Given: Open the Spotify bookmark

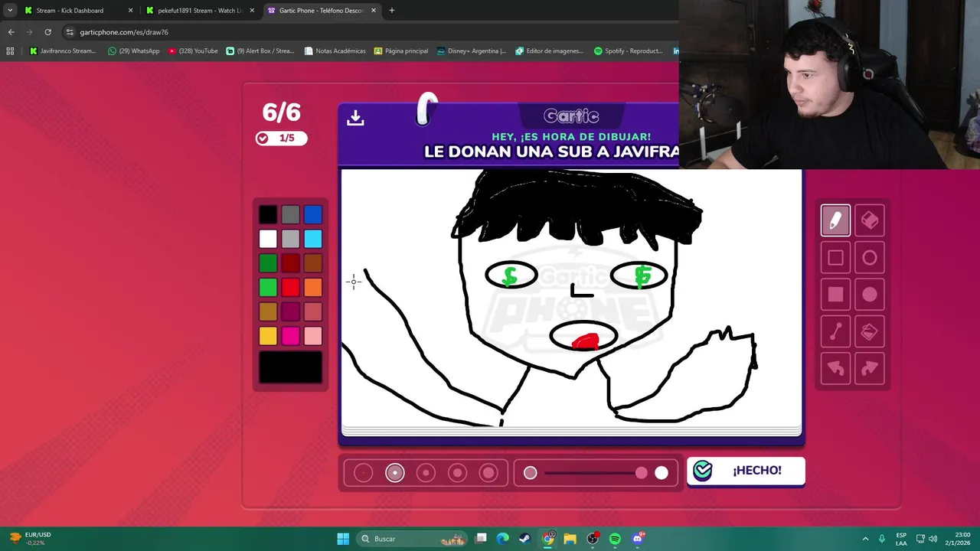Looking at the screenshot, I should (628, 51).
